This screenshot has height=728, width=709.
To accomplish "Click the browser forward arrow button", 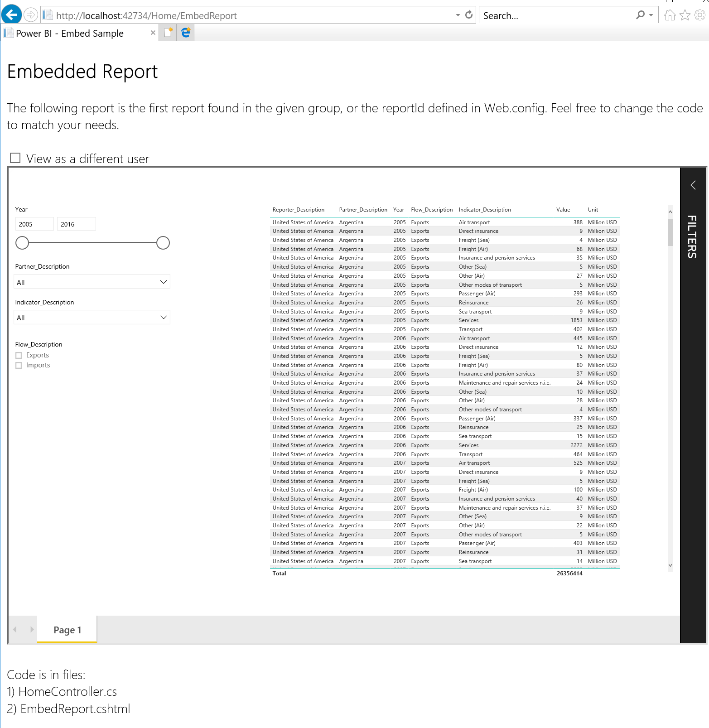I will [x=30, y=15].
